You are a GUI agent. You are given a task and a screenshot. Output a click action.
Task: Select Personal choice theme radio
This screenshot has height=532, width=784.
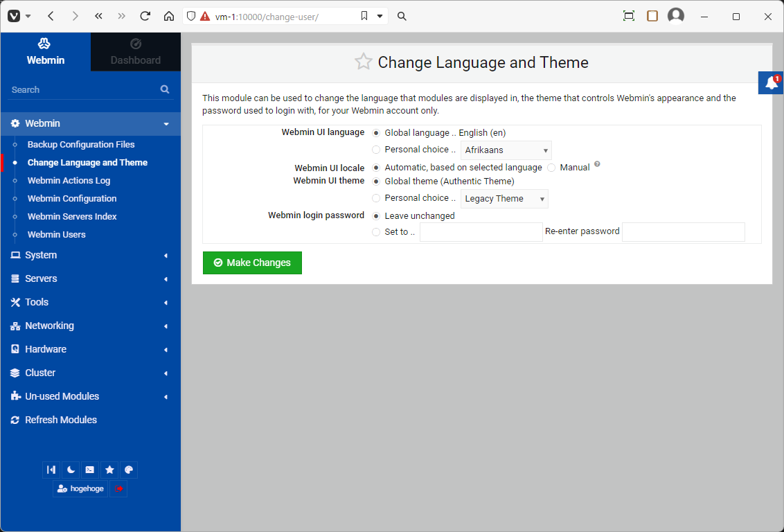[x=376, y=198]
